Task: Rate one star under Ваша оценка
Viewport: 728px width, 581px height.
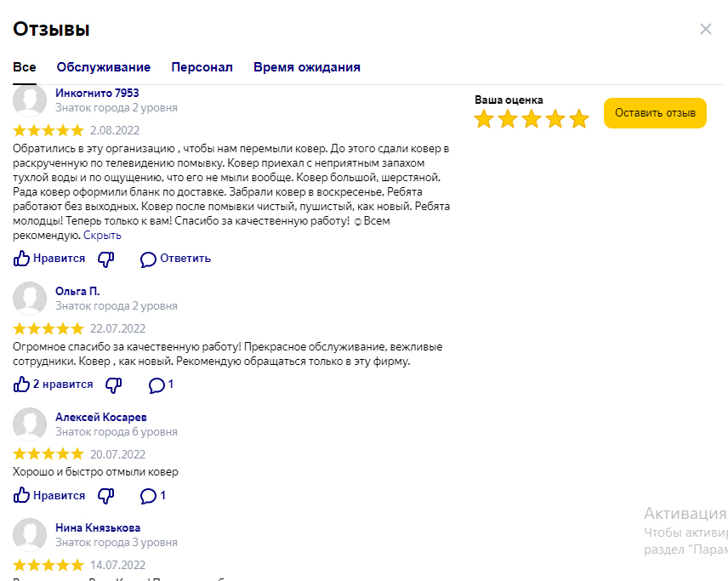Action: click(x=484, y=119)
